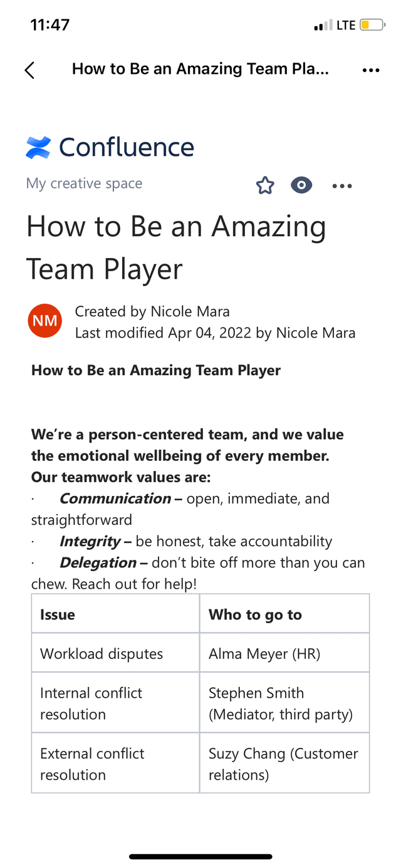Tap the Stephen Smith mediator cell
Viewport: 401px width, 868px height.
(x=284, y=703)
